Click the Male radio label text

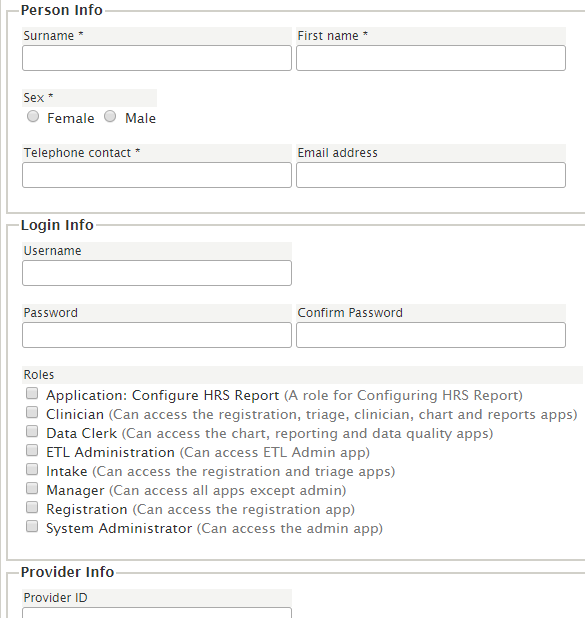pyautogui.click(x=140, y=118)
